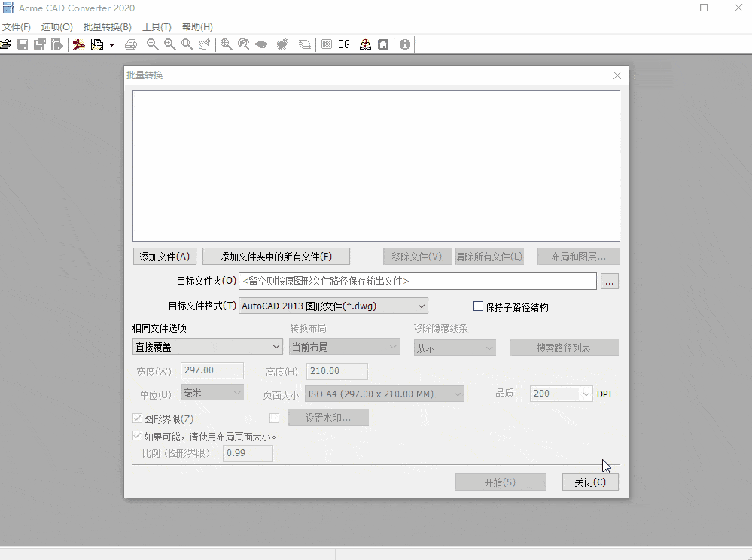The width and height of the screenshot is (752, 560).
Task: Toggle the BG background color button
Action: point(344,44)
